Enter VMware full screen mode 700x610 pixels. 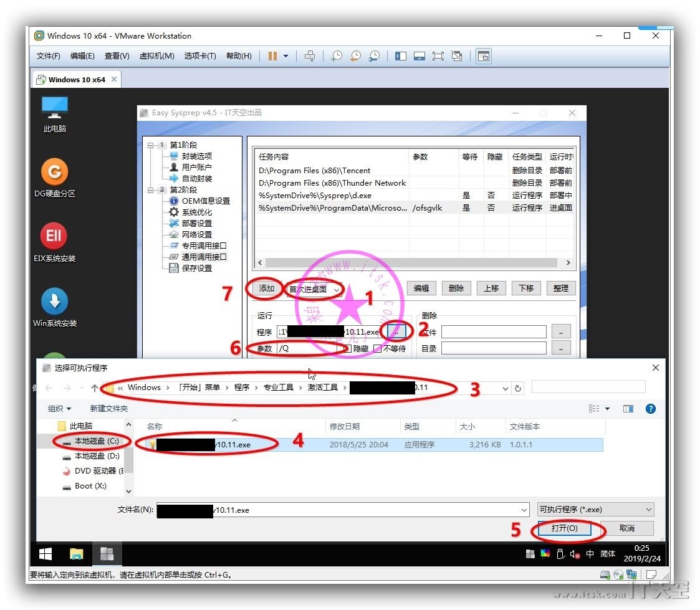[x=438, y=56]
